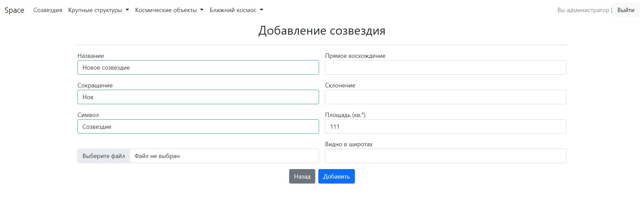Focus the Название input field
The image size is (644, 197).
tap(198, 68)
